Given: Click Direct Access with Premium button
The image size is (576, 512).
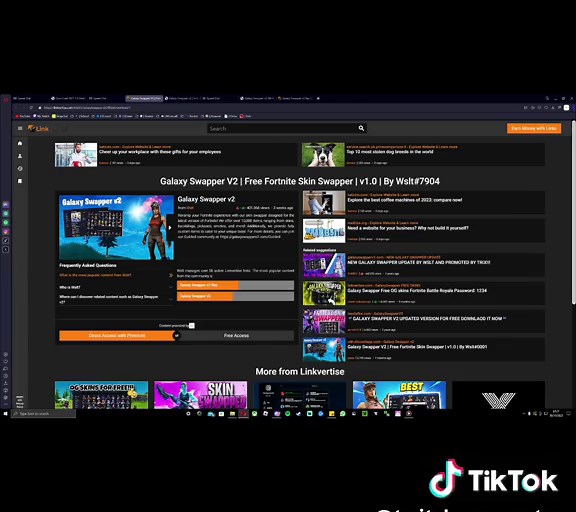Looking at the screenshot, I should [x=117, y=335].
